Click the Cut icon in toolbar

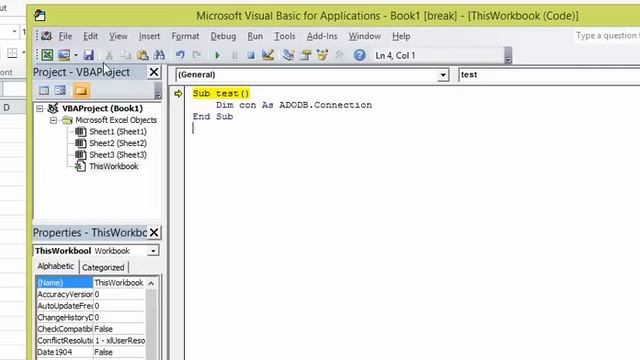pyautogui.click(x=109, y=55)
